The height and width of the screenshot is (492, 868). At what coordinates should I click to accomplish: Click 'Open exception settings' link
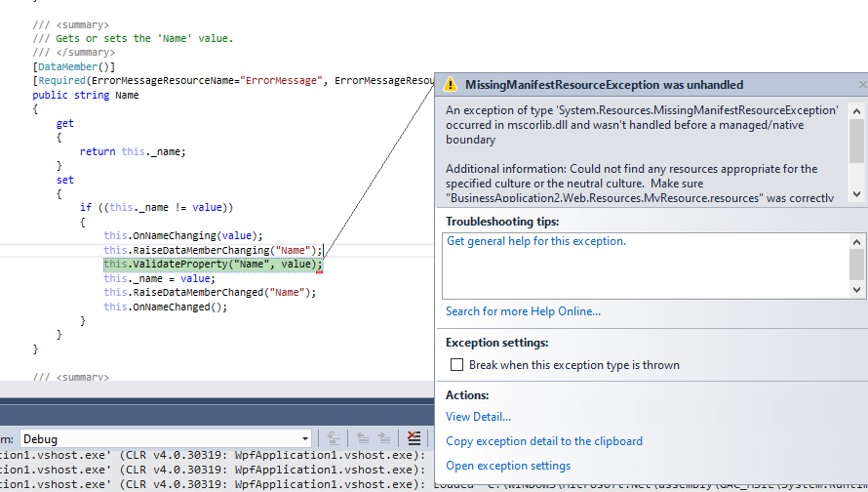(508, 466)
